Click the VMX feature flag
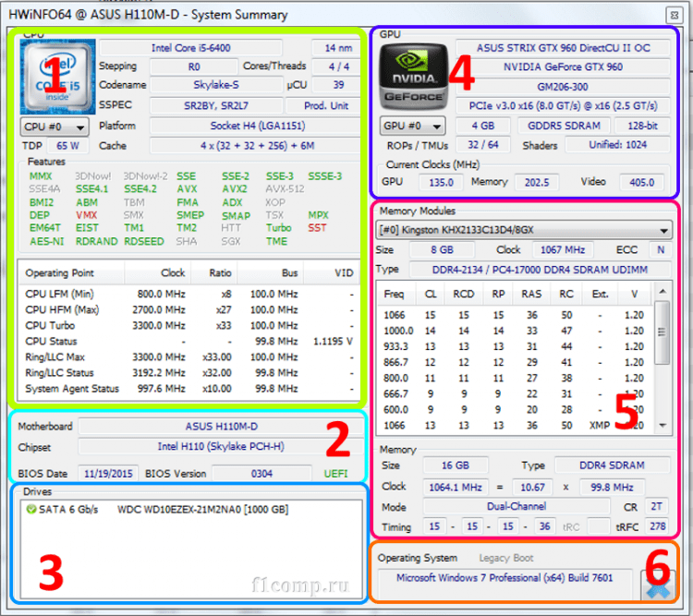This screenshot has height=616, width=693. click(x=86, y=215)
